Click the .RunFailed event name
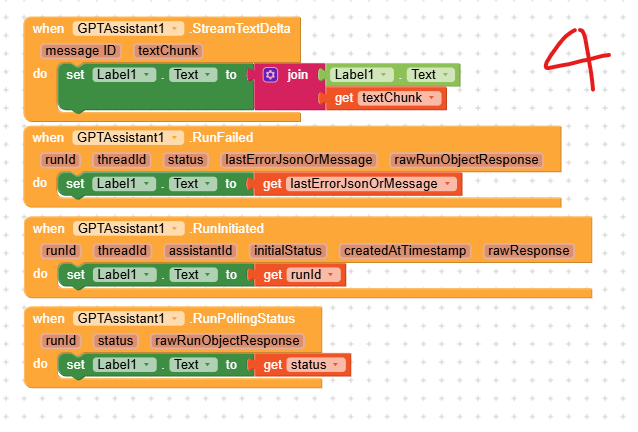 [x=221, y=137]
